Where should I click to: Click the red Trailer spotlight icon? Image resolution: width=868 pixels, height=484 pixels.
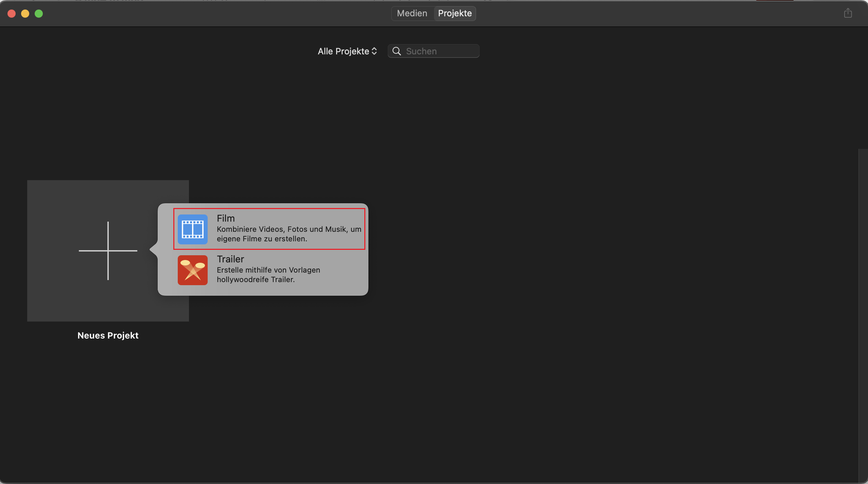pyautogui.click(x=192, y=270)
